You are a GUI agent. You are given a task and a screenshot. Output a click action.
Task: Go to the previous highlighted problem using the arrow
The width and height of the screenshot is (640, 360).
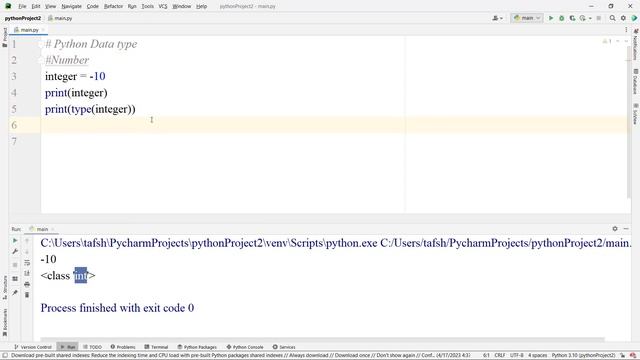tap(618, 41)
